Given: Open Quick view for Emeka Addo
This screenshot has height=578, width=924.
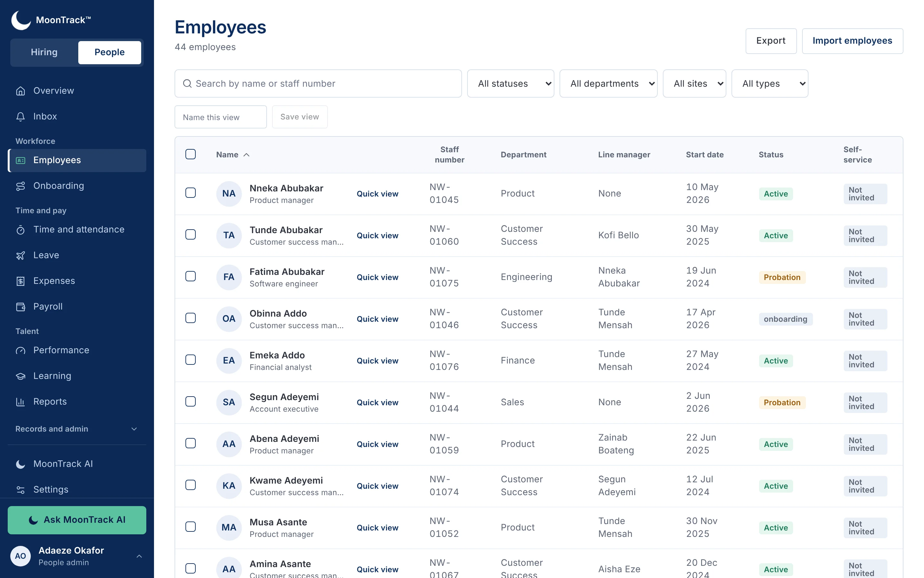Looking at the screenshot, I should [x=377, y=361].
